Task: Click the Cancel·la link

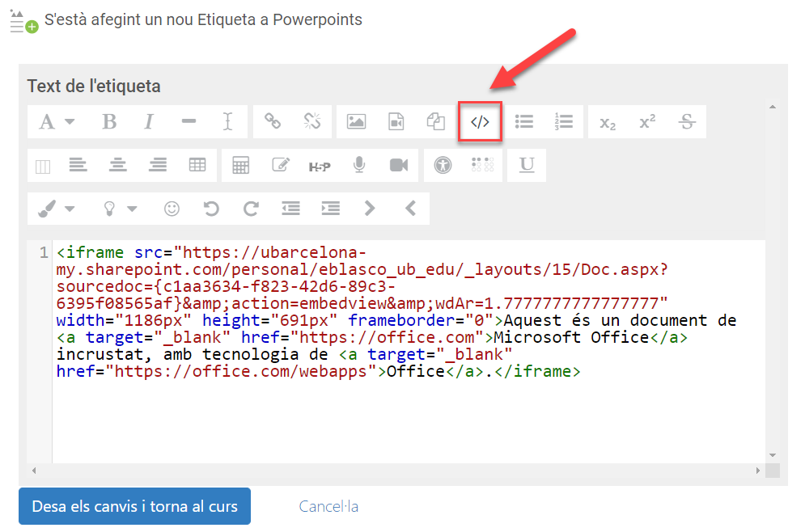Action: pyautogui.click(x=328, y=507)
